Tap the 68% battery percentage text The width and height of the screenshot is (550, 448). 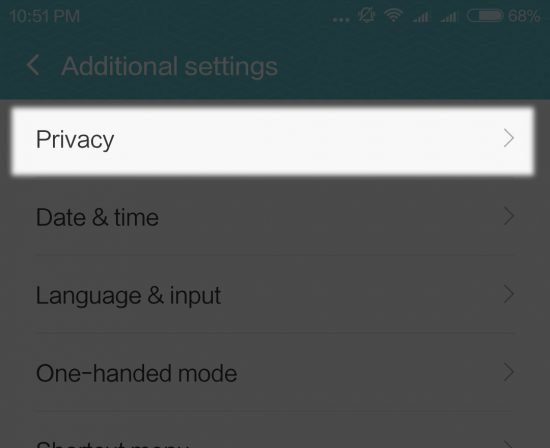(524, 16)
